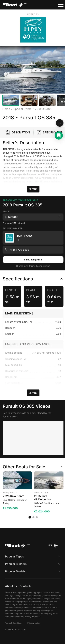Expand Popular Models in footer

point(33,572)
